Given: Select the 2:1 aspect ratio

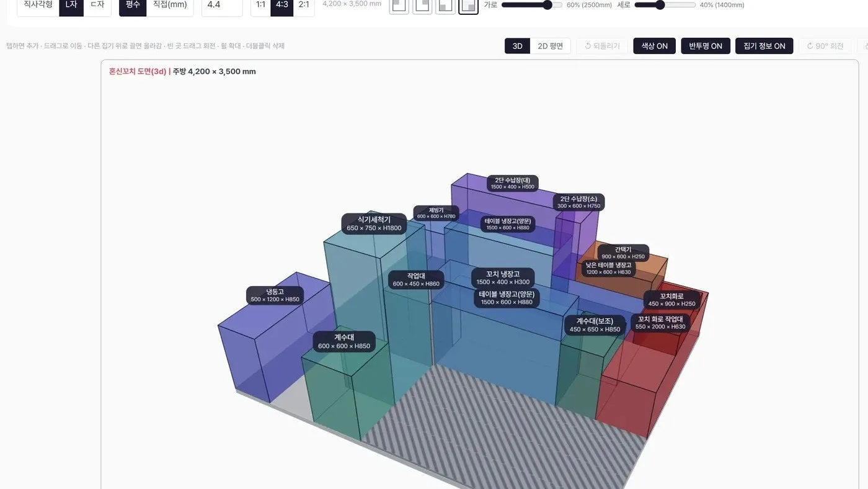Looking at the screenshot, I should [304, 6].
